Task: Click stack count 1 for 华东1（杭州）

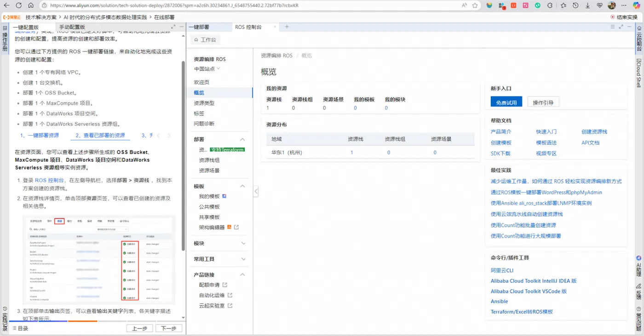Action: pyautogui.click(x=352, y=153)
